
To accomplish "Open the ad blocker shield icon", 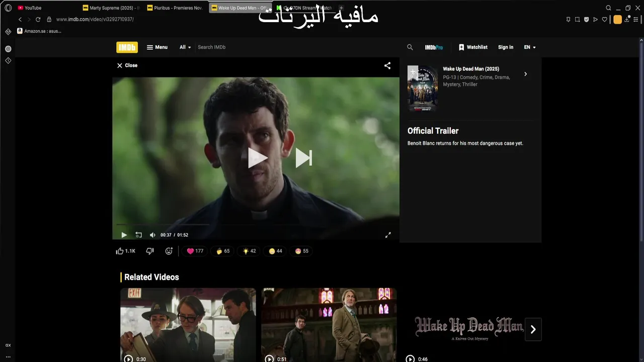I will coord(586,20).
